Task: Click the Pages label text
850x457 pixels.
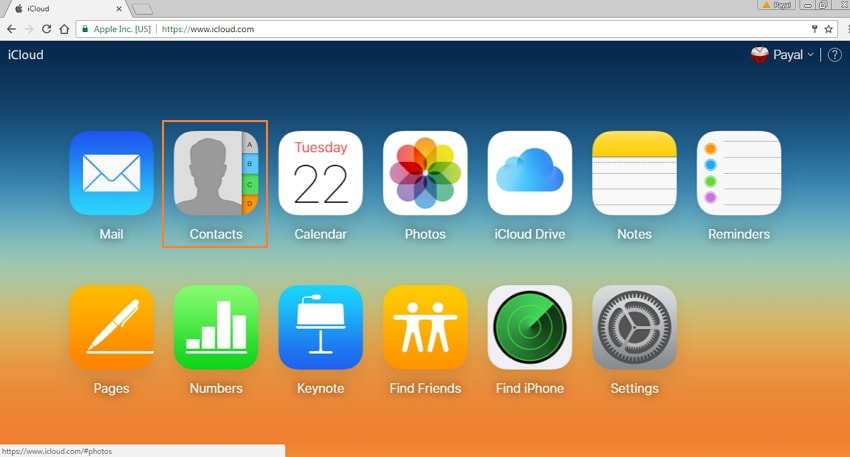Action: [111, 389]
